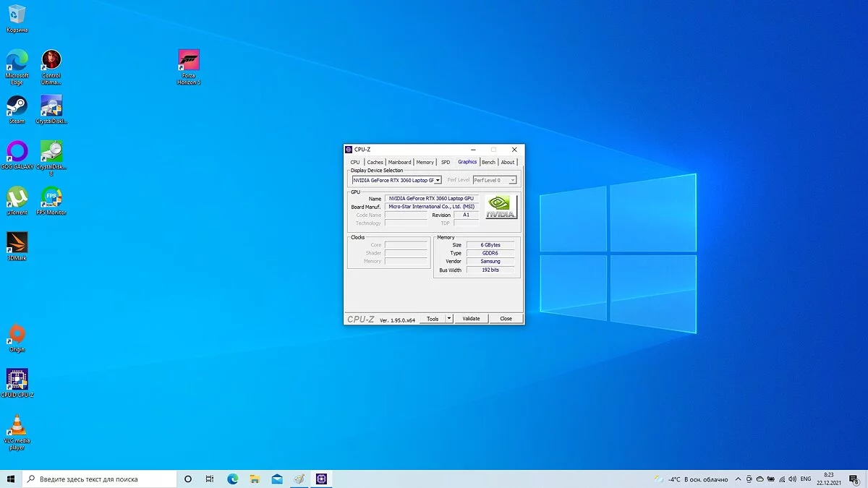Launch VLC media player from the desktop
The width and height of the screenshot is (868, 488).
pos(17,426)
